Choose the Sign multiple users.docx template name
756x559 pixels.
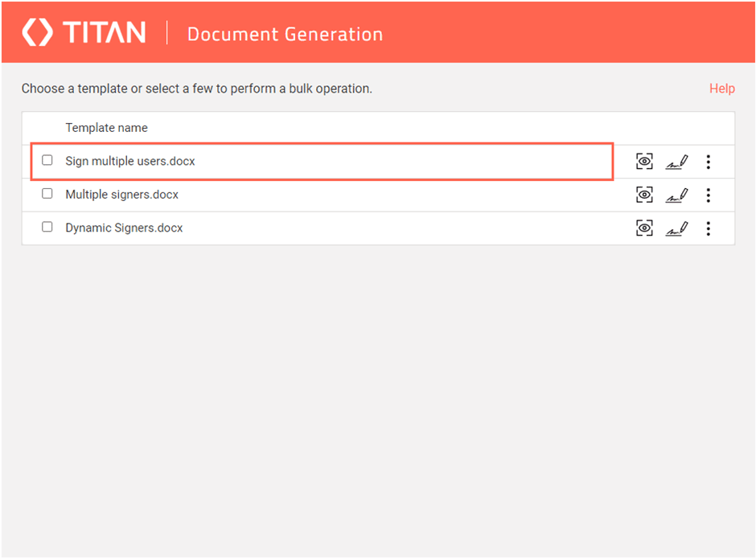point(130,162)
